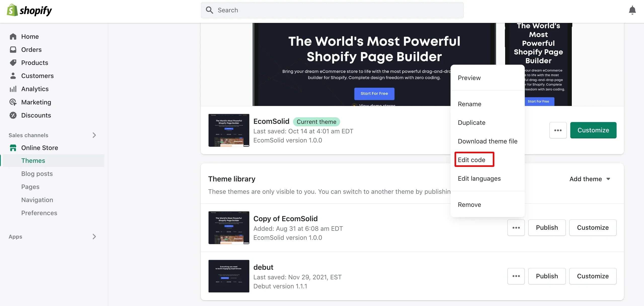Click the Copy of EcomSolid thumbnail

tap(229, 227)
